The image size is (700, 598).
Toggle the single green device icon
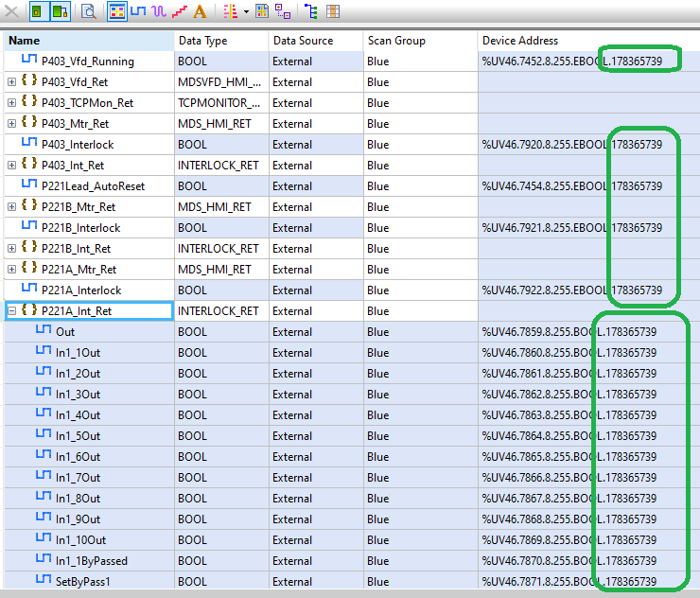click(x=37, y=11)
